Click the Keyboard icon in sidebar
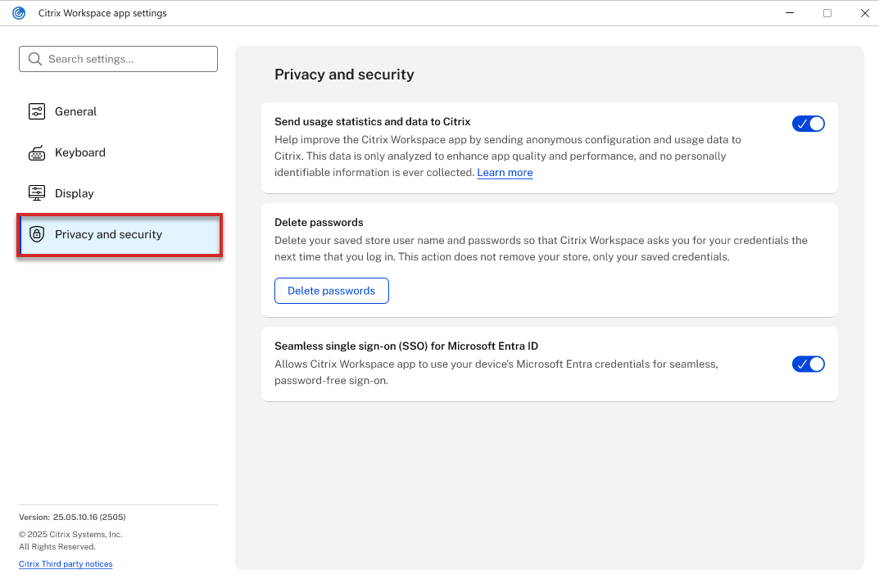 point(36,152)
